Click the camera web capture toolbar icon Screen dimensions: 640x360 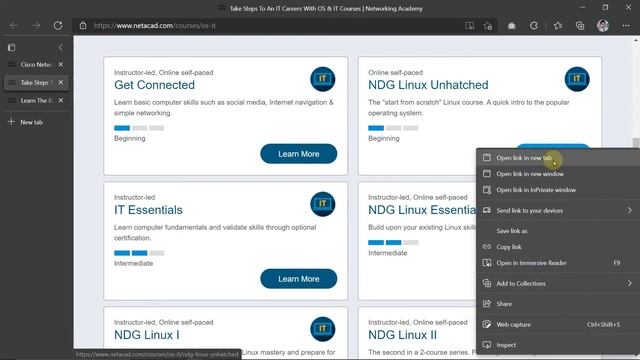[511, 26]
